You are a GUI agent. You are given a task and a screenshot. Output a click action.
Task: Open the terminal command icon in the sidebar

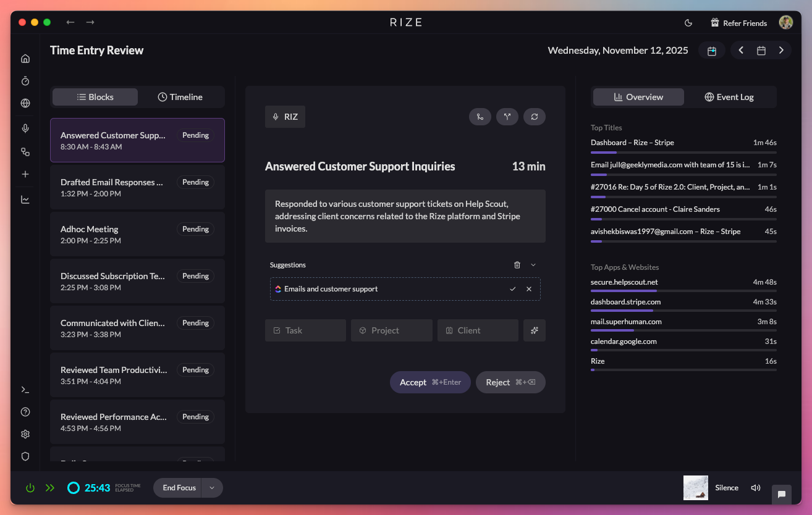tap(25, 390)
